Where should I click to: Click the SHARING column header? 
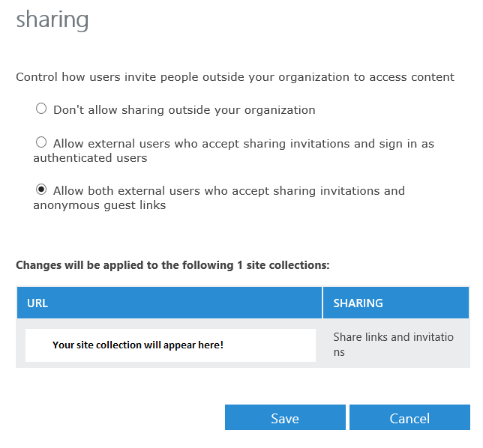(358, 303)
